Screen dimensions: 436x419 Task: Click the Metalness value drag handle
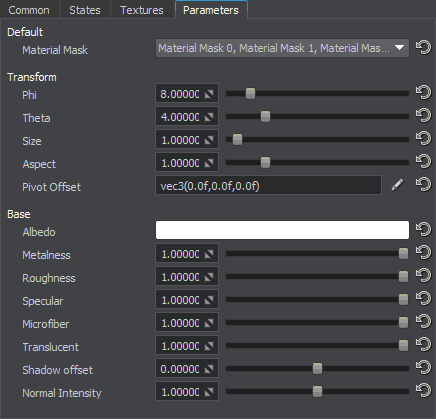pos(209,255)
